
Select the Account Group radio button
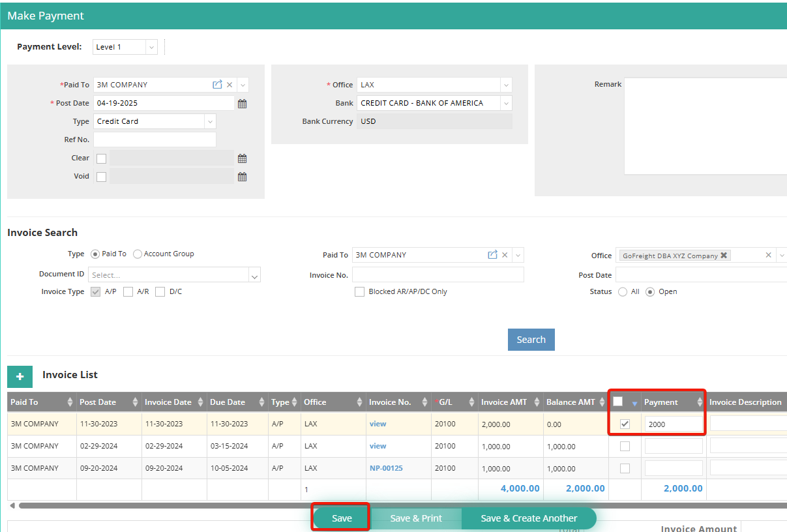(138, 254)
